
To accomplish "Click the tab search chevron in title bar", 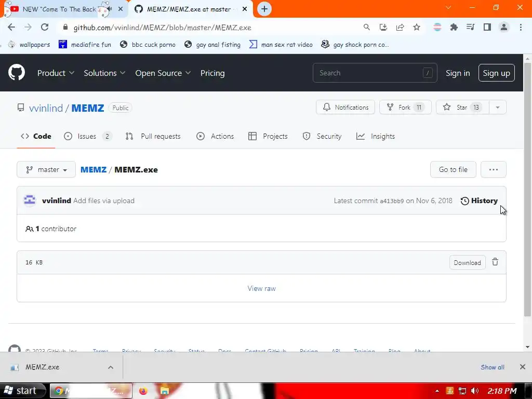I will coord(448,7).
